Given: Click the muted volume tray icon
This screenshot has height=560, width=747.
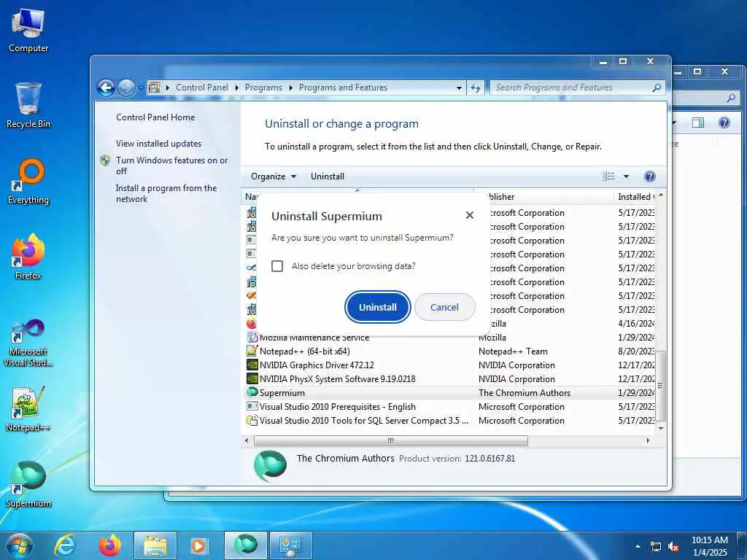Looking at the screenshot, I should pos(673,547).
